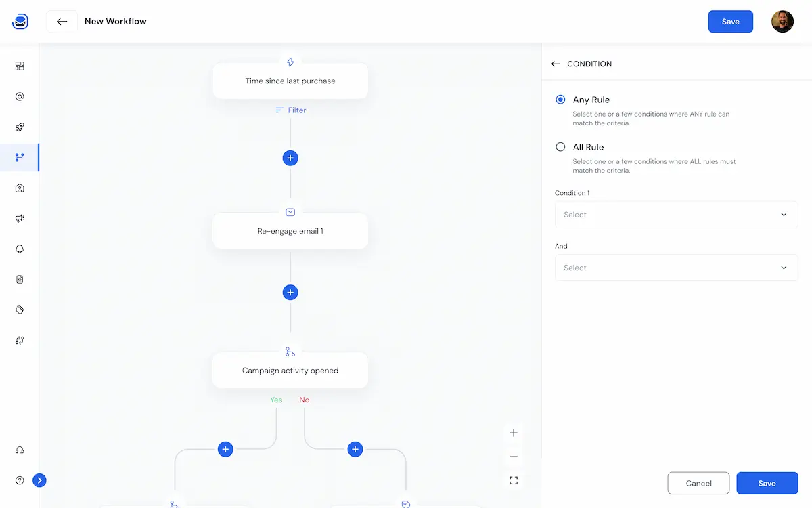Select the tags icon in the sidebar

(x=19, y=310)
